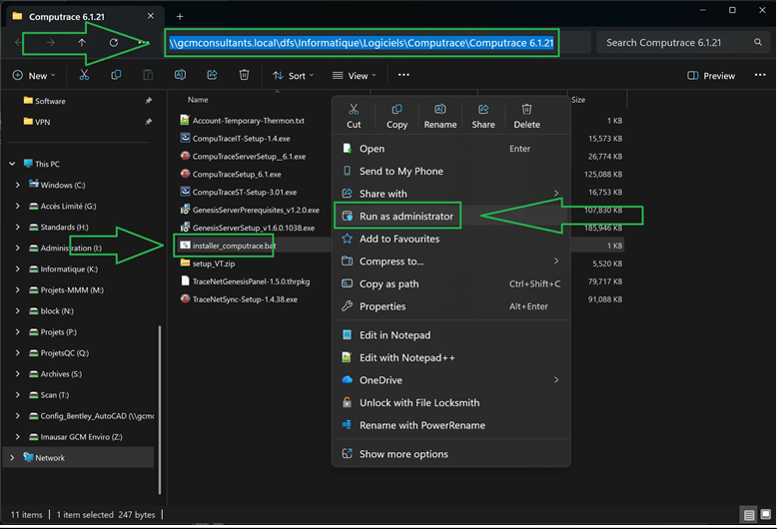Choose Run as administrator
This screenshot has width=781, height=532.
pos(450,216)
